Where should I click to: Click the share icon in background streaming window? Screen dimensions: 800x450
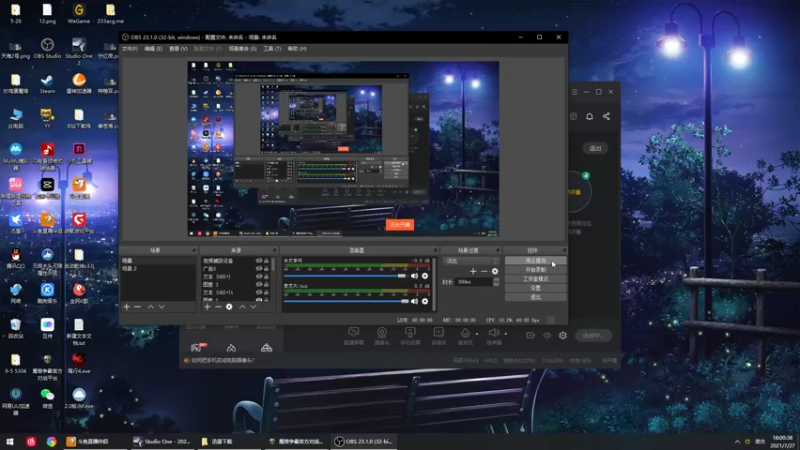tap(606, 116)
